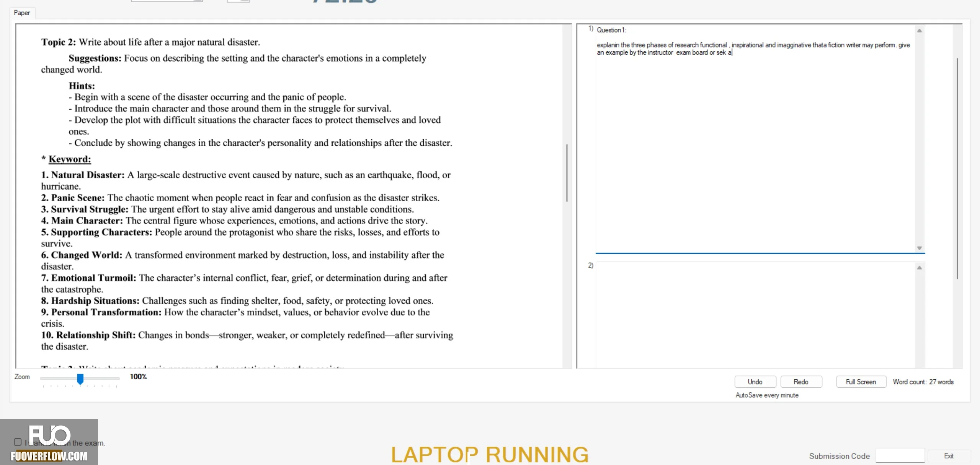Click the exam paper's vertical scrollbar thumb
980x465 pixels.
[x=567, y=173]
